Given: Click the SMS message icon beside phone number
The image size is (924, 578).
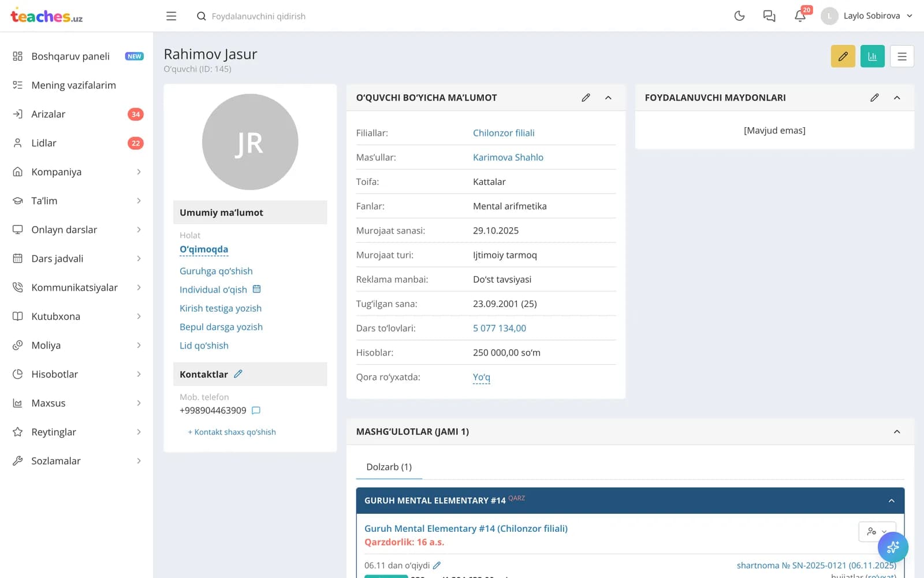Looking at the screenshot, I should (256, 410).
